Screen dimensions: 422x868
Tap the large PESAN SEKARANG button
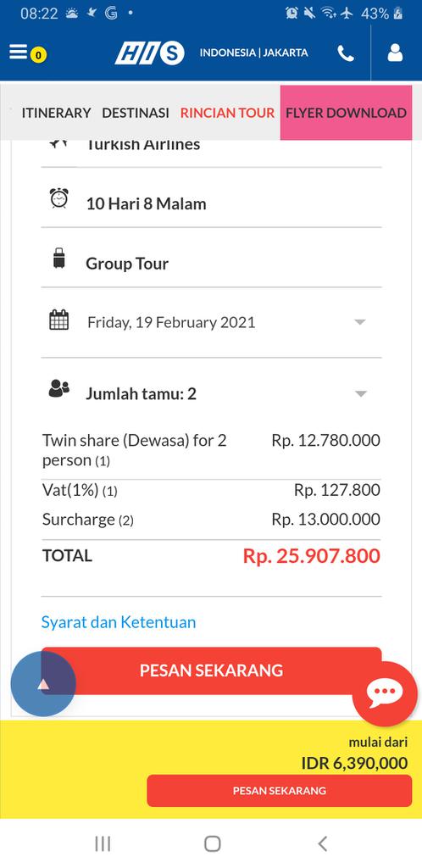pyautogui.click(x=211, y=670)
